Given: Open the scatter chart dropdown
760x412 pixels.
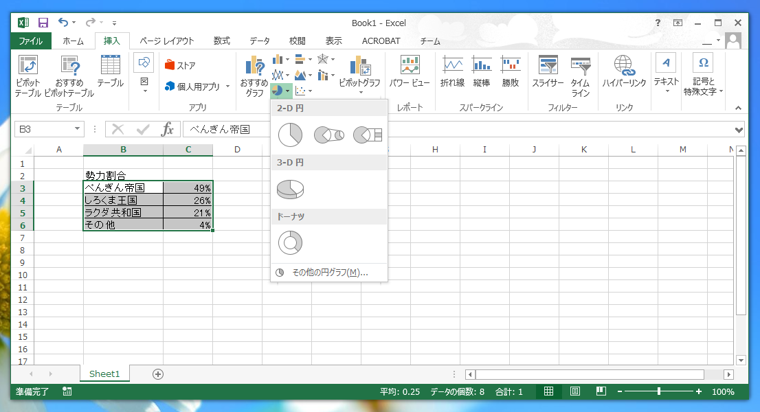Looking at the screenshot, I should (303, 91).
